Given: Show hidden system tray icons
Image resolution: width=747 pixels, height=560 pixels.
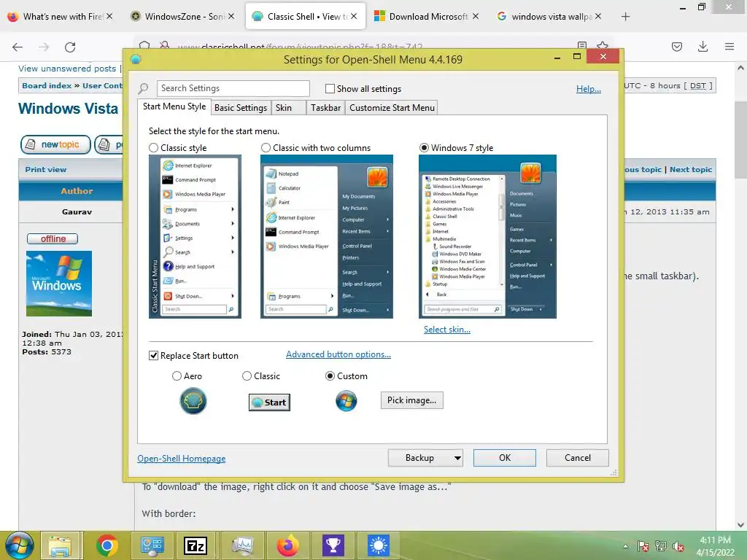Looking at the screenshot, I should coord(625,546).
